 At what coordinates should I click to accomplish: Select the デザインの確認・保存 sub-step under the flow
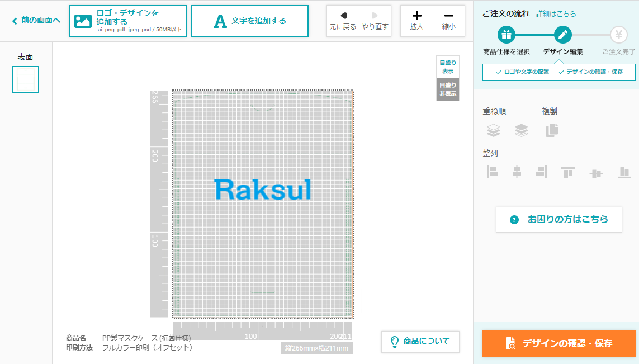click(590, 72)
